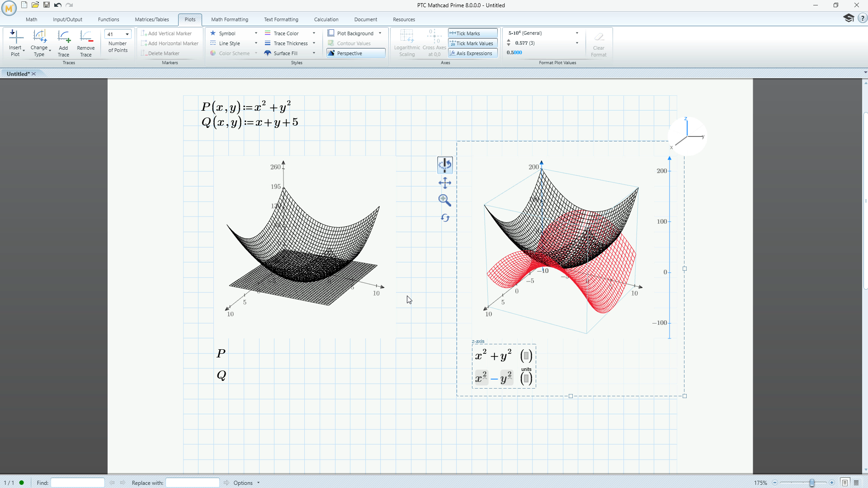Open Change Type plot tool

(40, 43)
